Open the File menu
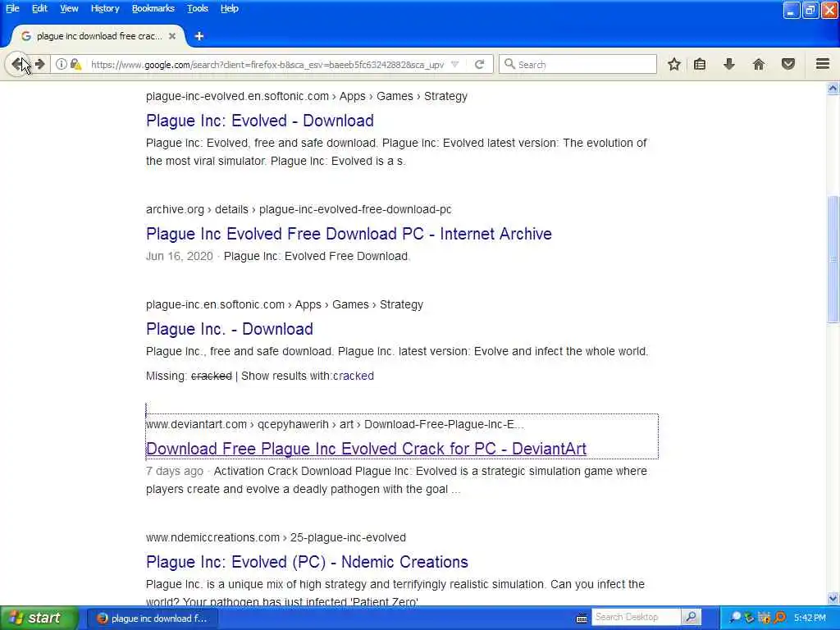This screenshot has height=630, width=840. (x=11, y=8)
